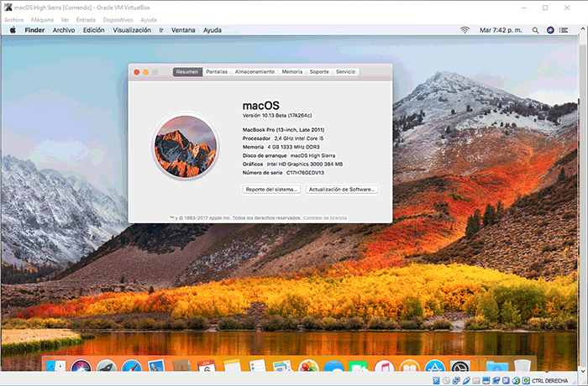588x386 pixels.
Task: Click VirtualBox mouse integration status icon
Action: (x=516, y=380)
